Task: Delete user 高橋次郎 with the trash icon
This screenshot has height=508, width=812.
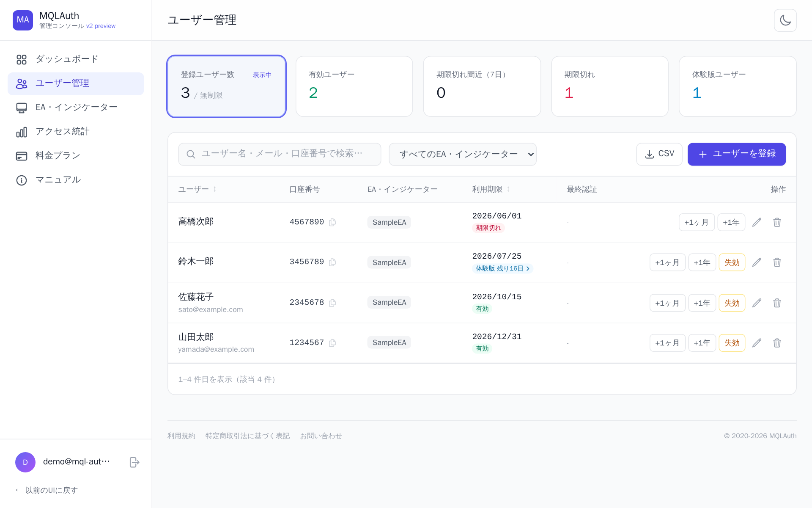Action: pyautogui.click(x=777, y=222)
